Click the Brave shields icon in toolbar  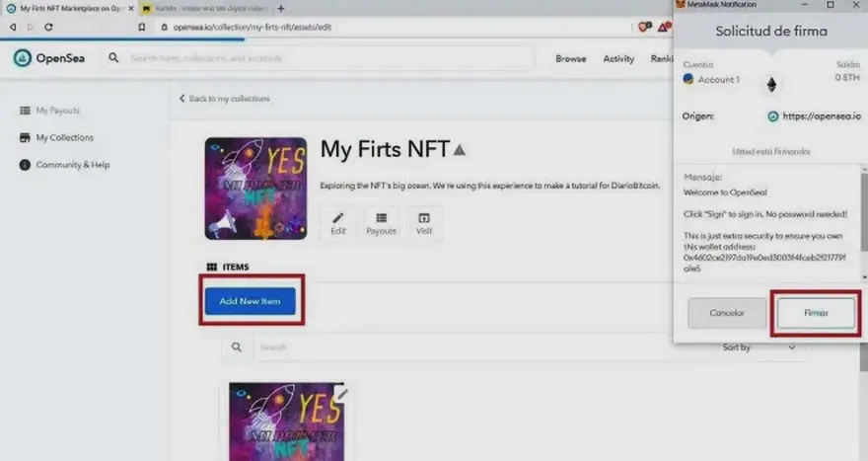click(644, 27)
